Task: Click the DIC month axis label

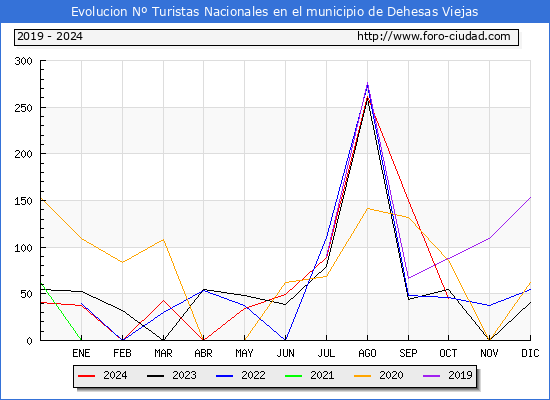Action: pyautogui.click(x=530, y=353)
